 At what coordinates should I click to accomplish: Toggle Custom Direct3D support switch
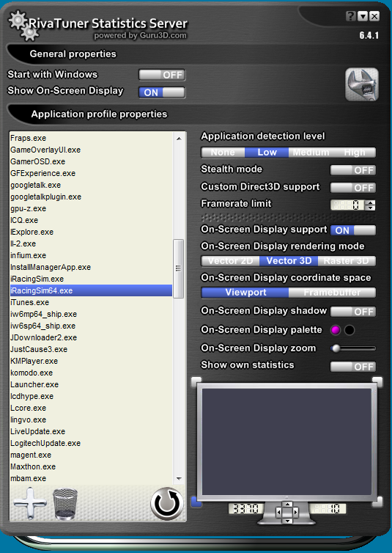click(x=353, y=188)
